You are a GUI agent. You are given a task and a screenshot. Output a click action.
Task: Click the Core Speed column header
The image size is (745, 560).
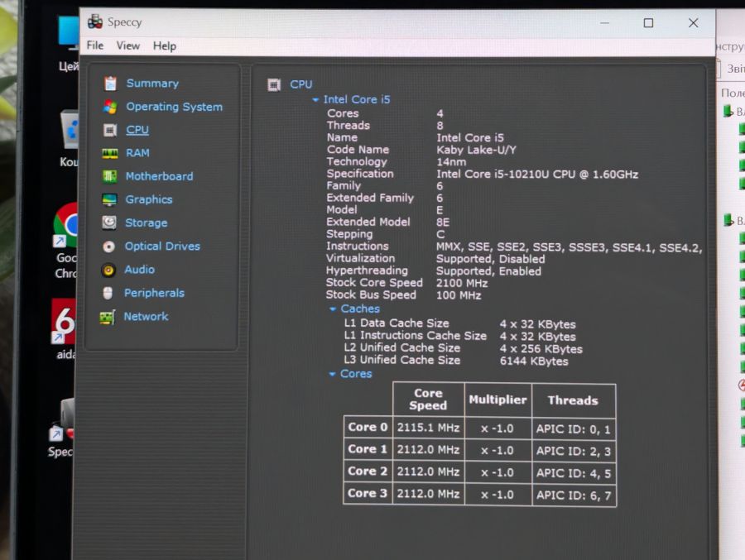428,400
